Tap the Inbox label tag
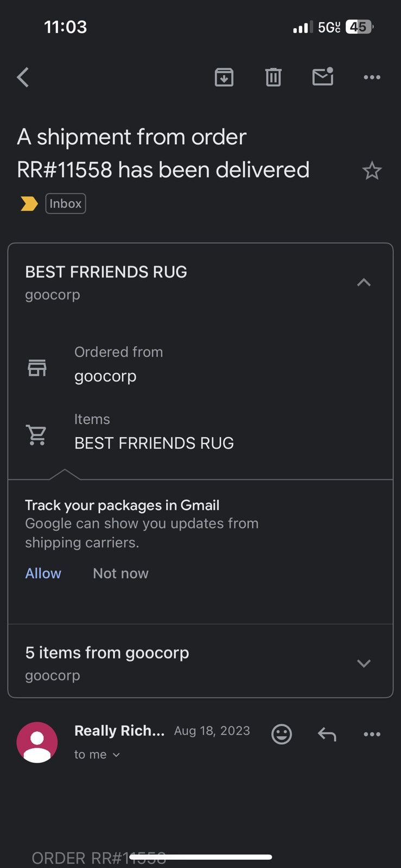Viewport: 401px width, 868px height. [x=66, y=204]
